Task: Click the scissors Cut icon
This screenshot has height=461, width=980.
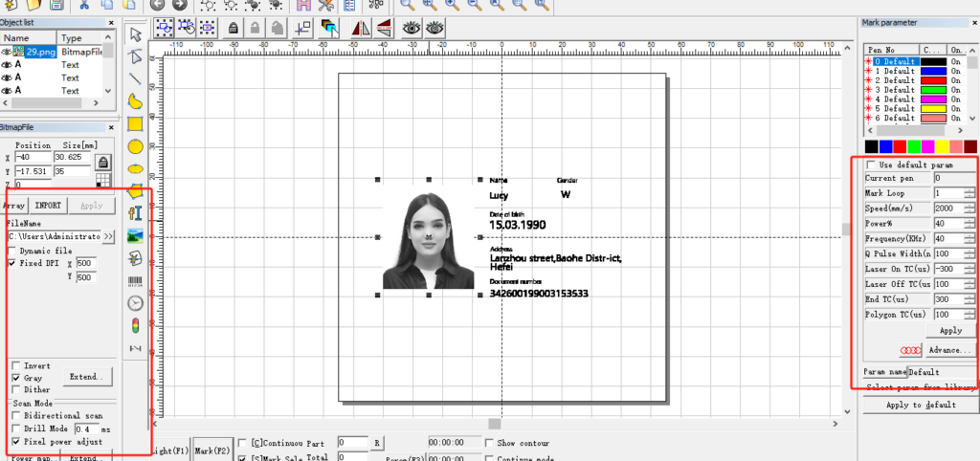Action: pos(84,5)
